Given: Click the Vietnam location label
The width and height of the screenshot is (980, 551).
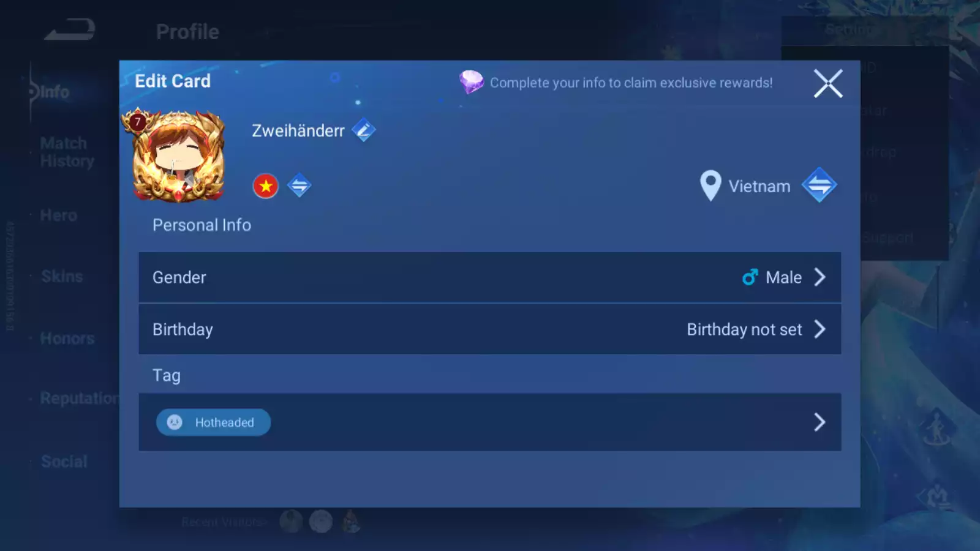Looking at the screenshot, I should coord(759,186).
